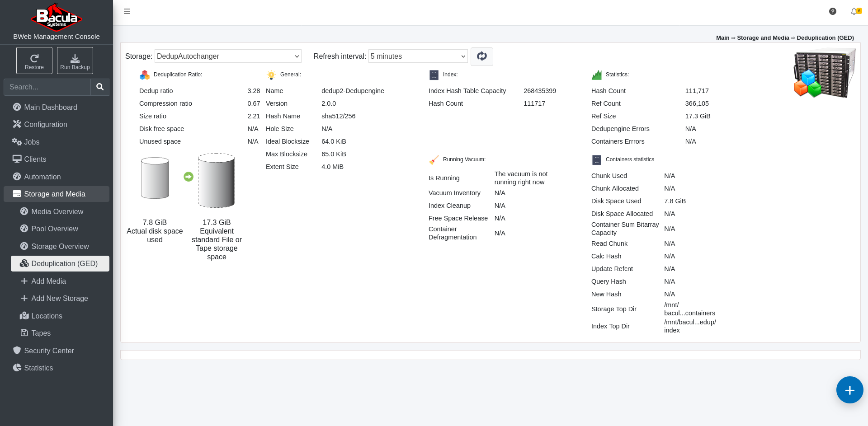Open the Refresh interval dropdown
The image size is (868, 426).
pos(418,56)
